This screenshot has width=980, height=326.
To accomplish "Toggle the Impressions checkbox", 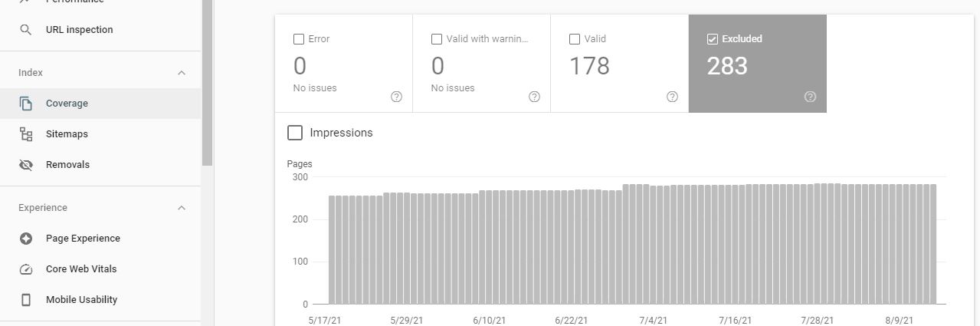I will click(x=295, y=133).
